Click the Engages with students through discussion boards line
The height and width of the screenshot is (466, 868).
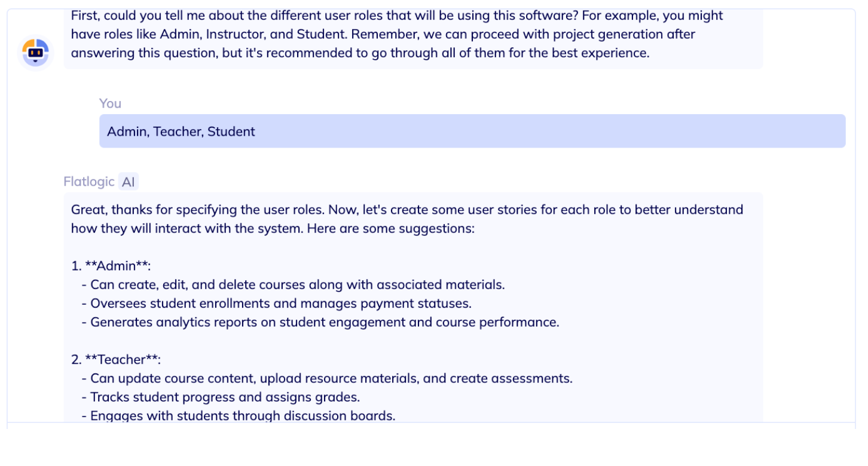(x=239, y=416)
